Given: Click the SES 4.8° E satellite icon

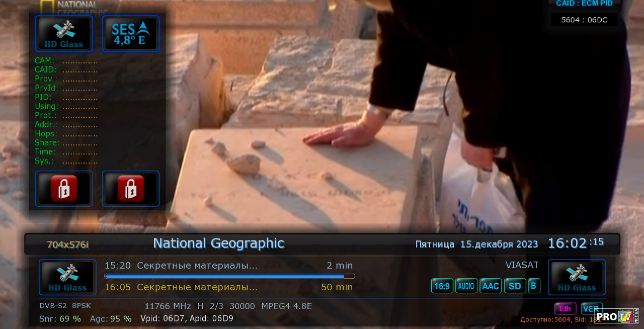Looking at the screenshot, I should pos(131,34).
